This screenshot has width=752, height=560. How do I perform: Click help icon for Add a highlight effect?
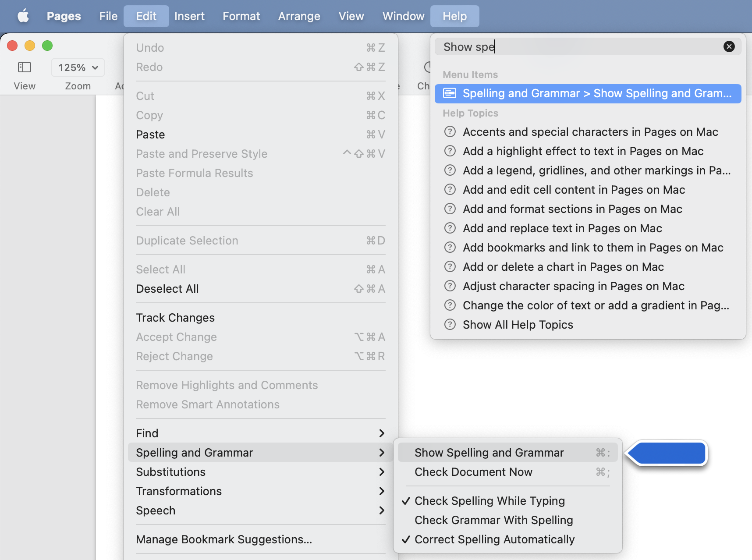(450, 151)
